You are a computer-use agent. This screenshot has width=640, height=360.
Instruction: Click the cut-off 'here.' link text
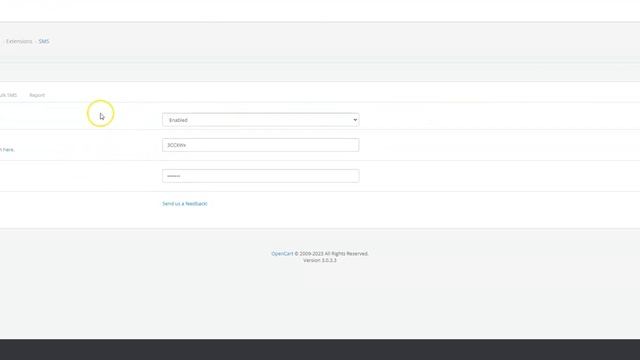click(x=7, y=150)
